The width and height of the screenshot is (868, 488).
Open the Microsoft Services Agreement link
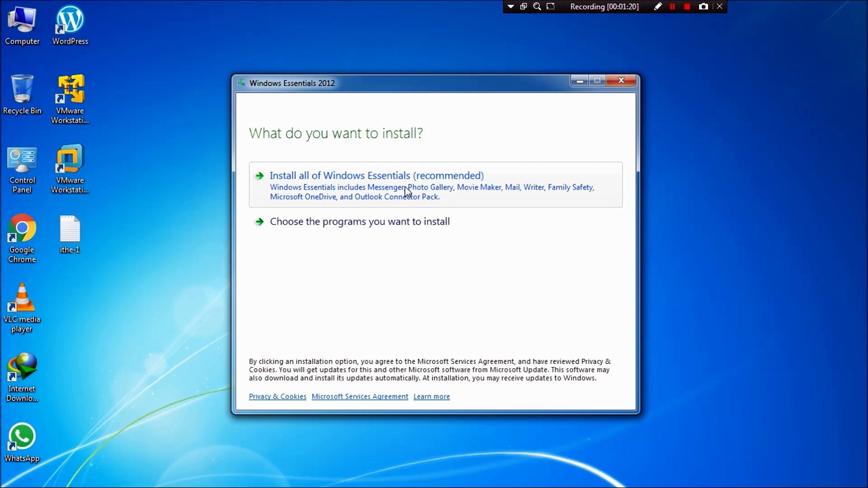[359, 397]
